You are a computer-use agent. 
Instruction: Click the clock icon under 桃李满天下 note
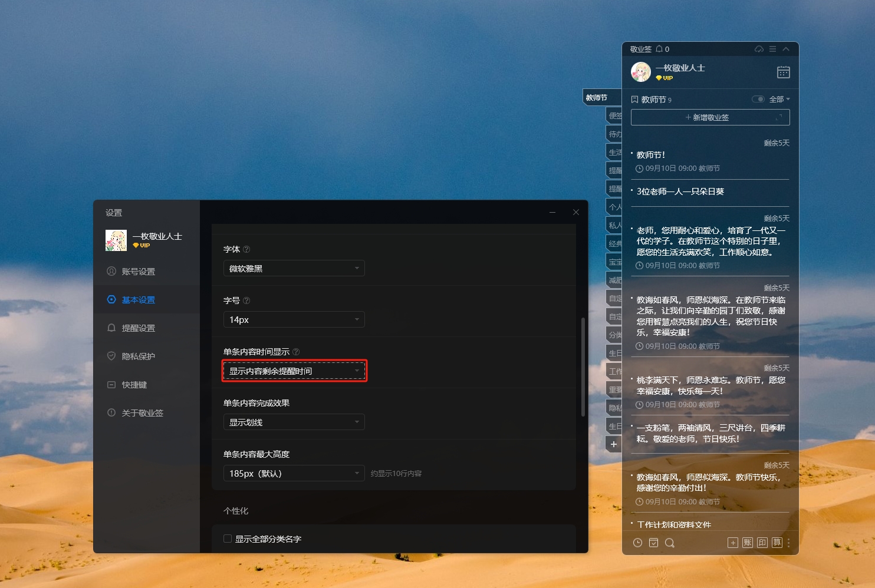click(639, 405)
